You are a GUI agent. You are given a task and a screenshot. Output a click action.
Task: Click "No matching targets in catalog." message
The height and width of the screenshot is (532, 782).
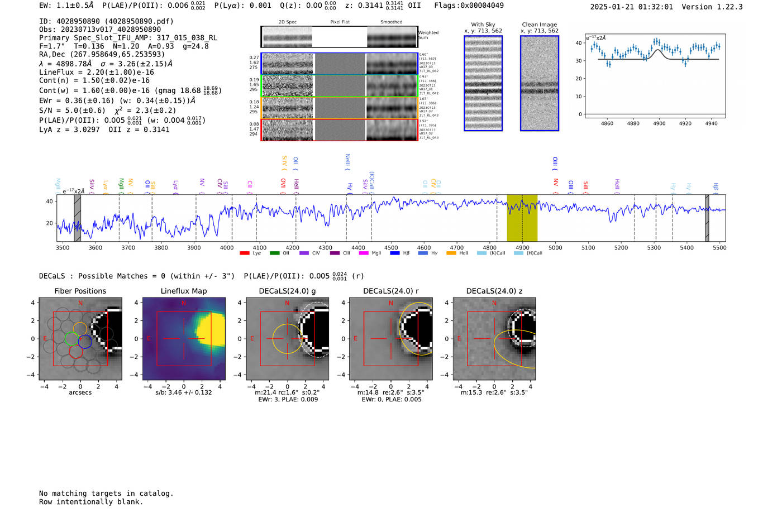pyautogui.click(x=106, y=493)
